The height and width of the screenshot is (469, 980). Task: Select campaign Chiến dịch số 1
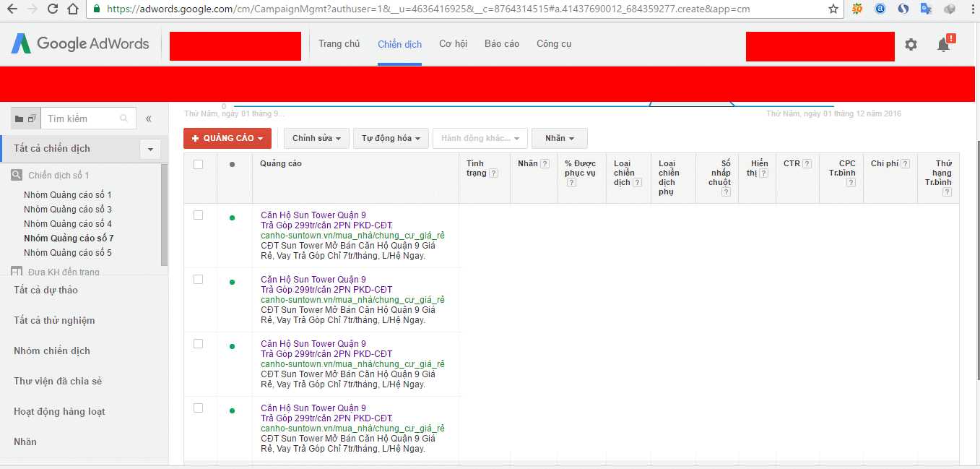point(58,175)
